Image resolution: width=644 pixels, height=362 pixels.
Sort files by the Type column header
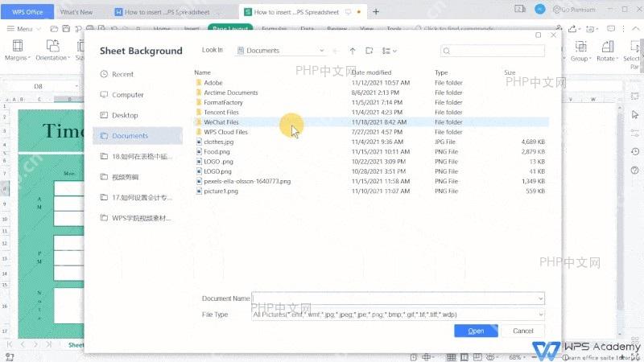click(x=441, y=72)
